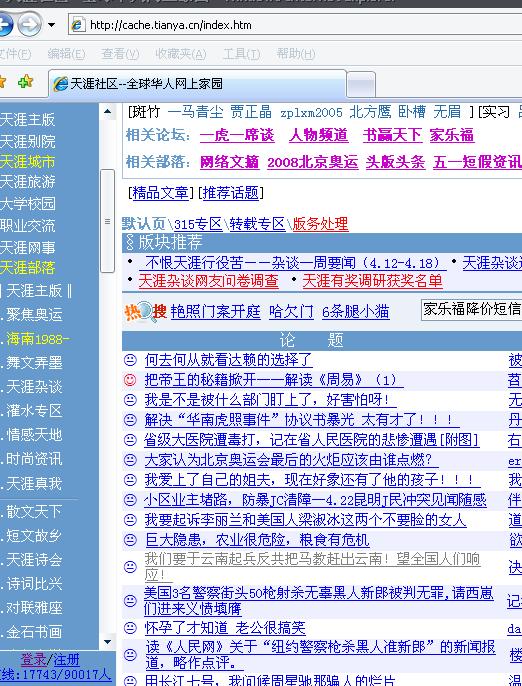Open 天涯有奖调研获奖名单 link
The width and height of the screenshot is (522, 686).
coord(372,280)
